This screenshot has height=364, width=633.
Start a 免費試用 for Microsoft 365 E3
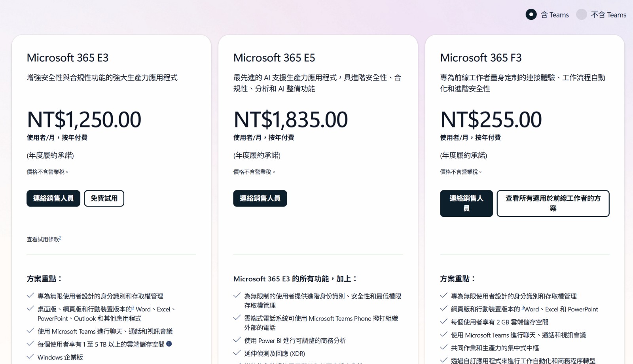coord(104,198)
